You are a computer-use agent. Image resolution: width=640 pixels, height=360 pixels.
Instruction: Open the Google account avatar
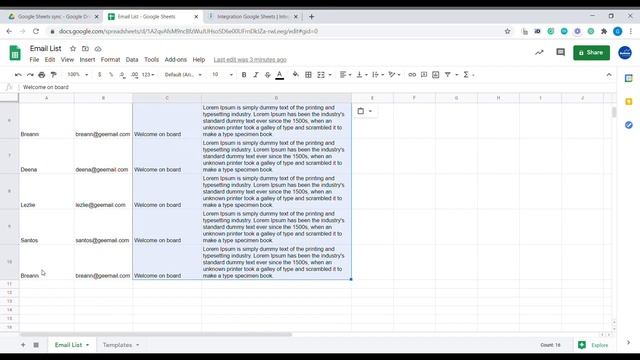tap(625, 53)
